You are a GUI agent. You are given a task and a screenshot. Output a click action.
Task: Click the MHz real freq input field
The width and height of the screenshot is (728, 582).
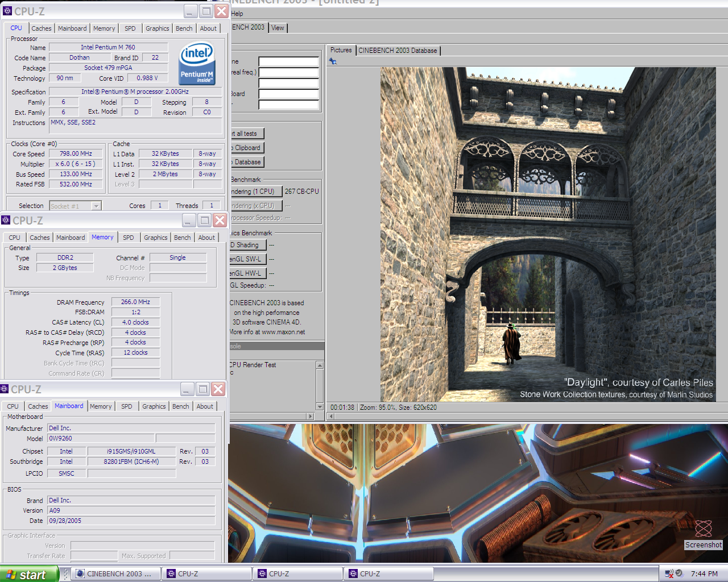tap(289, 72)
